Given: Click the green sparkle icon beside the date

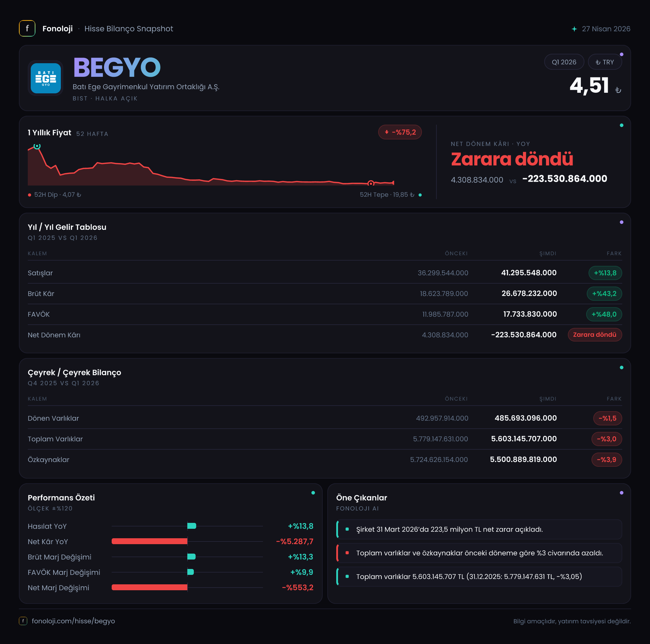Looking at the screenshot, I should [574, 29].
